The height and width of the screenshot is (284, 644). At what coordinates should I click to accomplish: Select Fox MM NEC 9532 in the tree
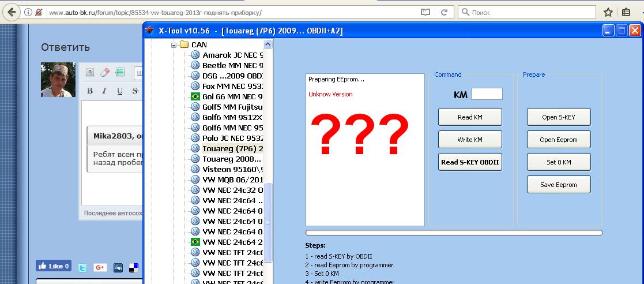tap(232, 87)
